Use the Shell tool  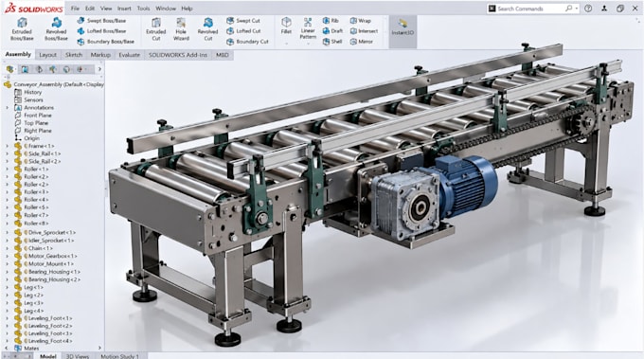click(332, 42)
